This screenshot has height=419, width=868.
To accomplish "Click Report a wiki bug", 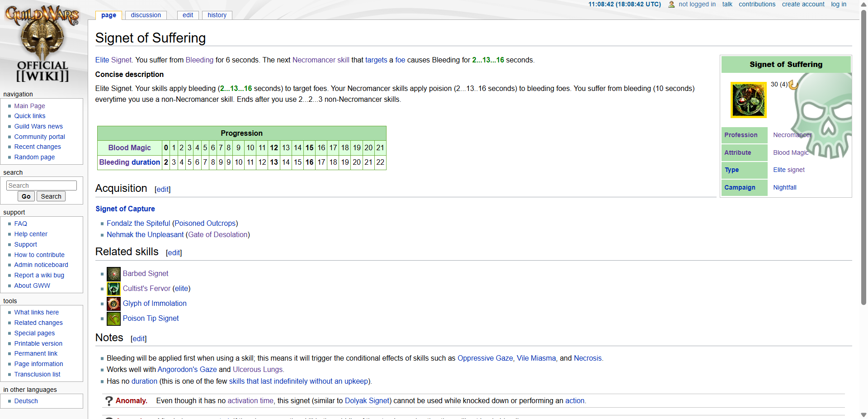I will click(x=39, y=275).
